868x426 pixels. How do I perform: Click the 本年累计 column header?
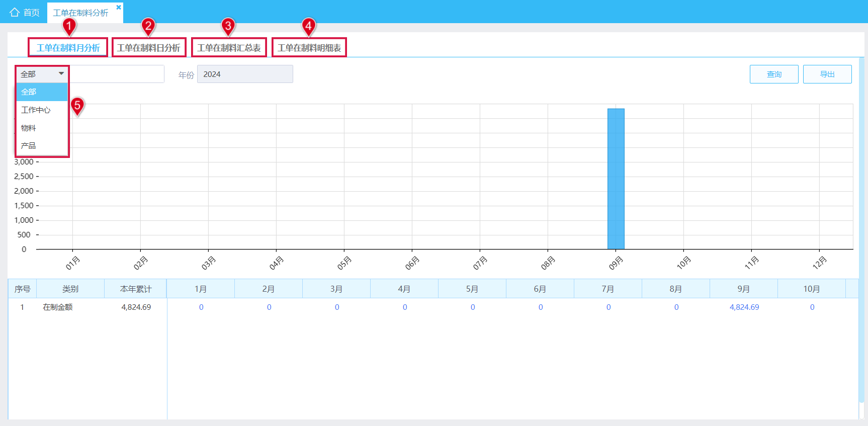136,289
